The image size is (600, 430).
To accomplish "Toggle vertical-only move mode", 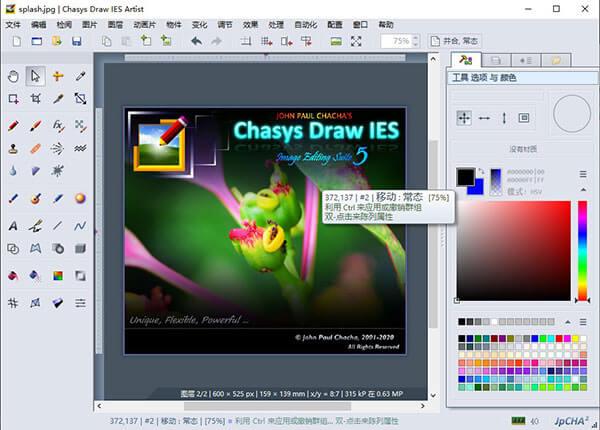I will tap(504, 118).
